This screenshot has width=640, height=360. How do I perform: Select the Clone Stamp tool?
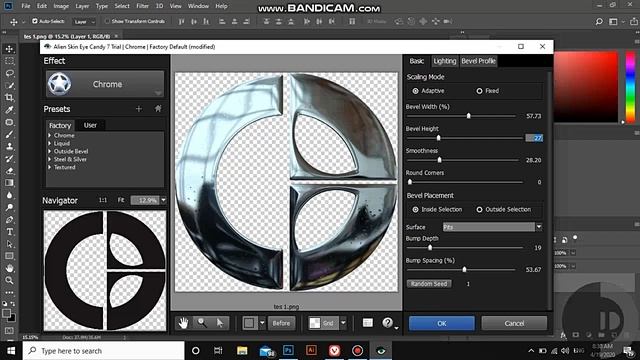pyautogui.click(x=9, y=147)
